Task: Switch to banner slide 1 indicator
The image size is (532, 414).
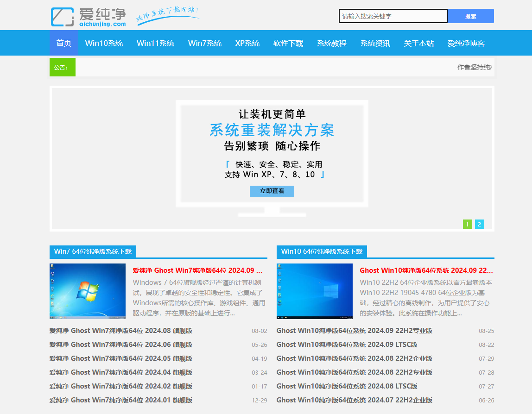Action: click(468, 224)
